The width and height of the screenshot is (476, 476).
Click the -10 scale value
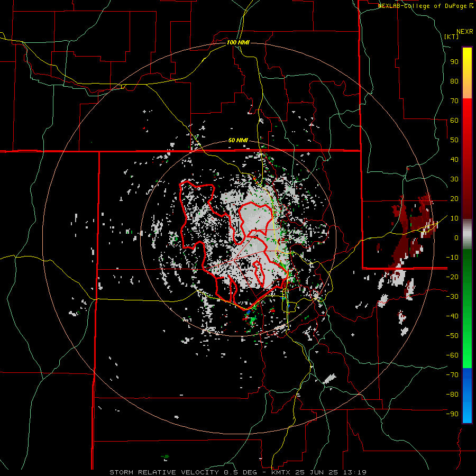452,258
